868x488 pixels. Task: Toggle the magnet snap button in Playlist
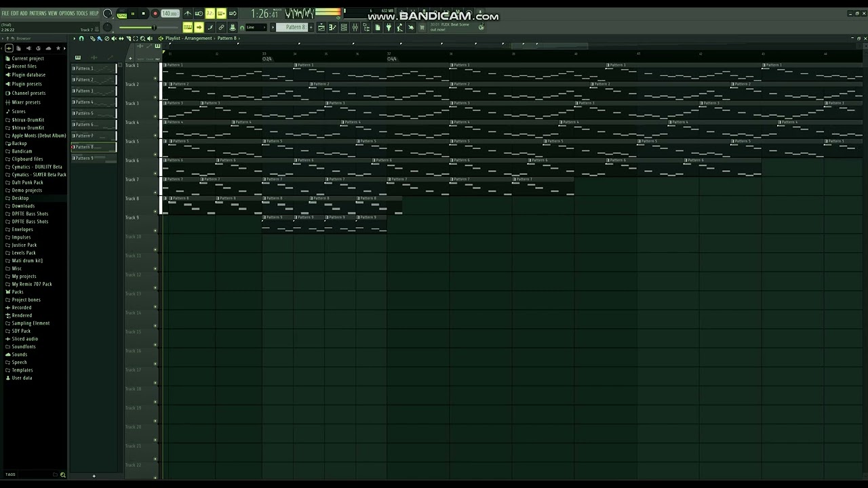81,38
